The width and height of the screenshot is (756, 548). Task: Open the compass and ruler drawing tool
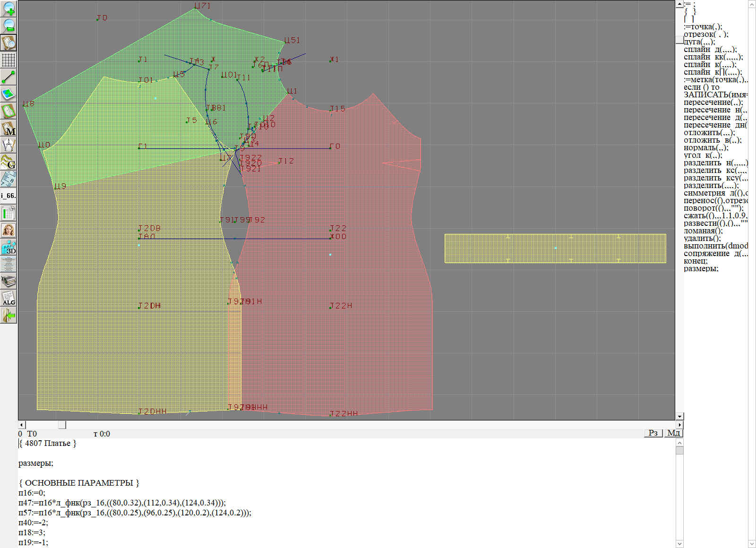click(9, 145)
